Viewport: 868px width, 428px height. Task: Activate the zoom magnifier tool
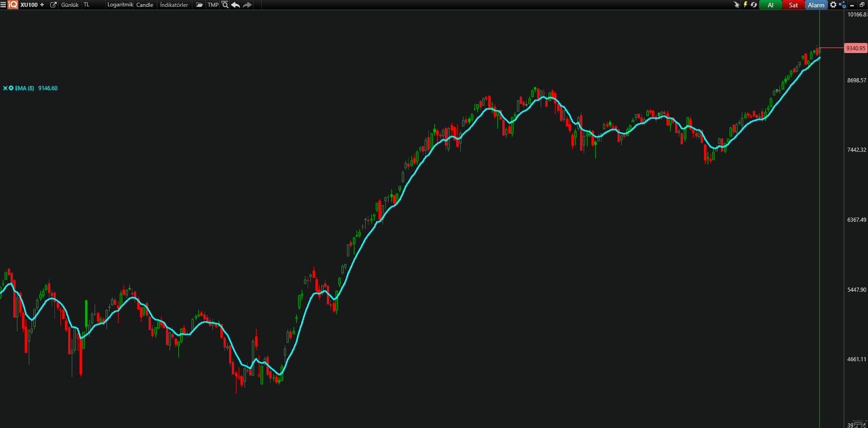[x=225, y=5]
